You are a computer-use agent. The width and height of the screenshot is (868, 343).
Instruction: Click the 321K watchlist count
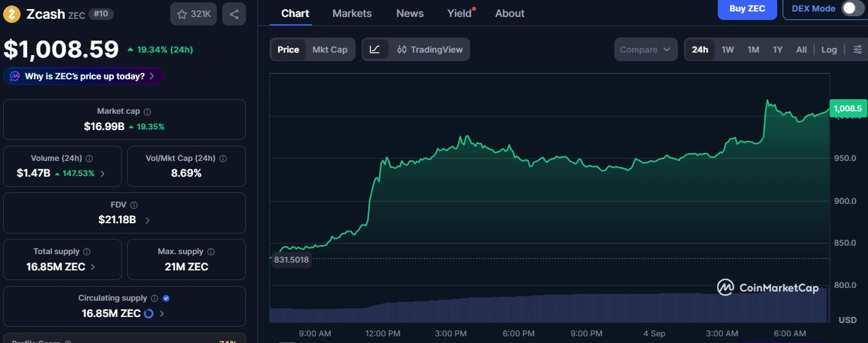[200, 14]
